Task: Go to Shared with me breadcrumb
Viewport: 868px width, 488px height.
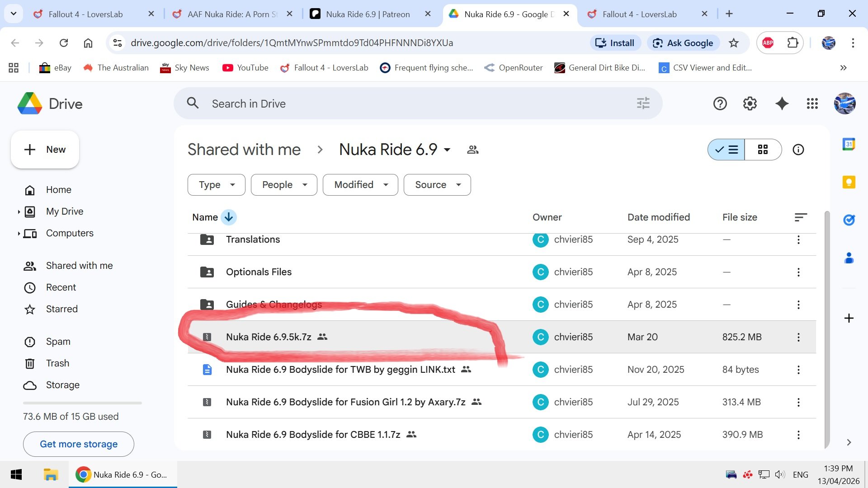Action: [x=244, y=150]
